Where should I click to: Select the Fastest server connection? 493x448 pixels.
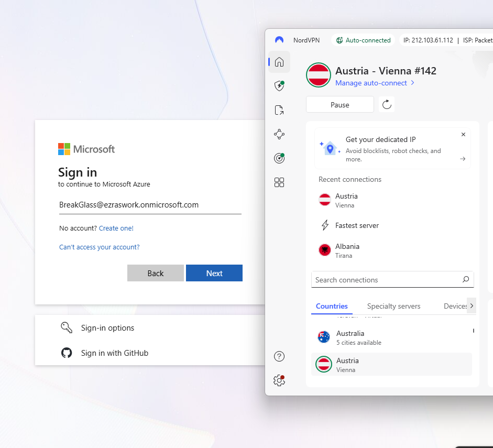pyautogui.click(x=356, y=225)
